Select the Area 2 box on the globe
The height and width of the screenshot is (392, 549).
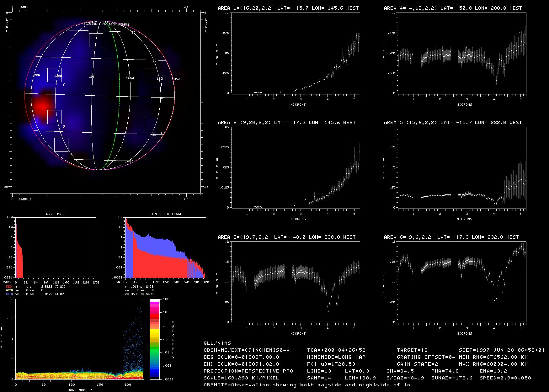[x=152, y=75]
